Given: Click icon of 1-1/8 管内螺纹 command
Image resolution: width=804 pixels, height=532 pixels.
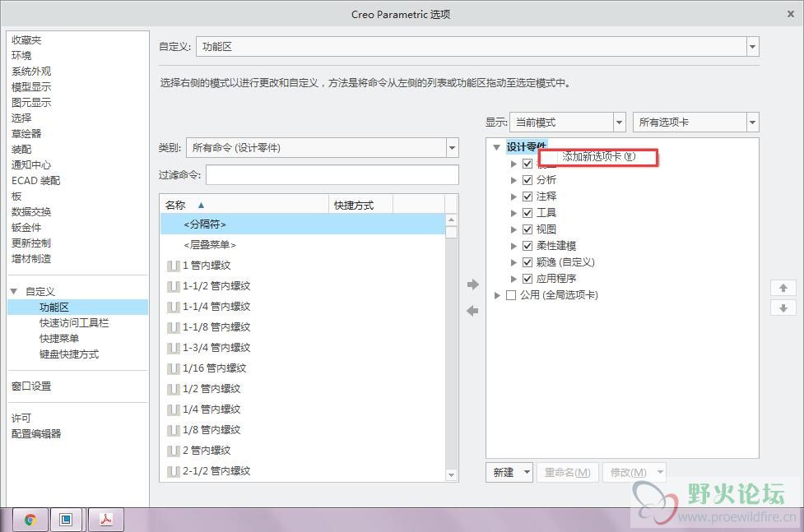Looking at the screenshot, I should [174, 327].
